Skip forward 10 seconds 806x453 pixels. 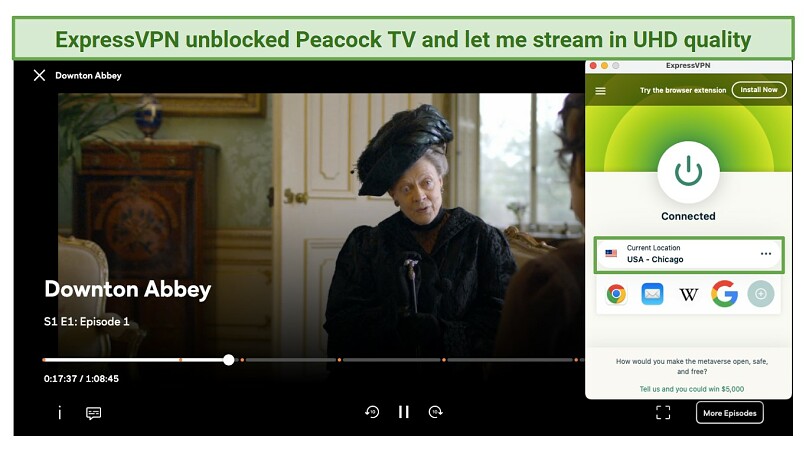click(435, 412)
